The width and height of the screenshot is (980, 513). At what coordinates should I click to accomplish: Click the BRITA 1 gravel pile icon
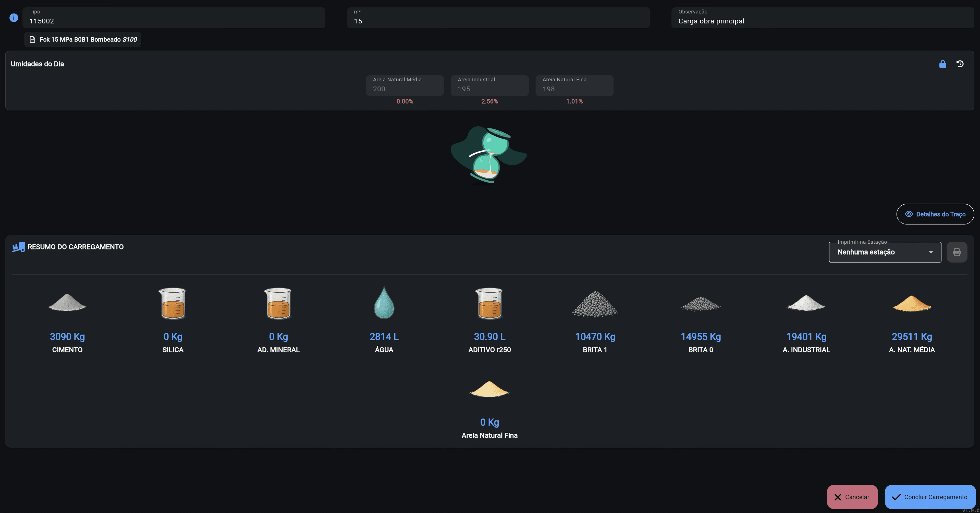click(595, 304)
